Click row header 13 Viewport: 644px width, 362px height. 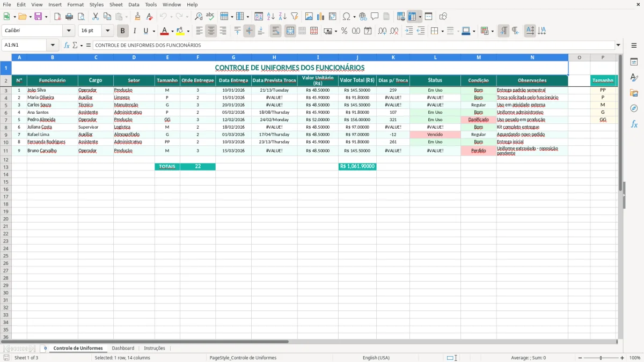(x=6, y=167)
